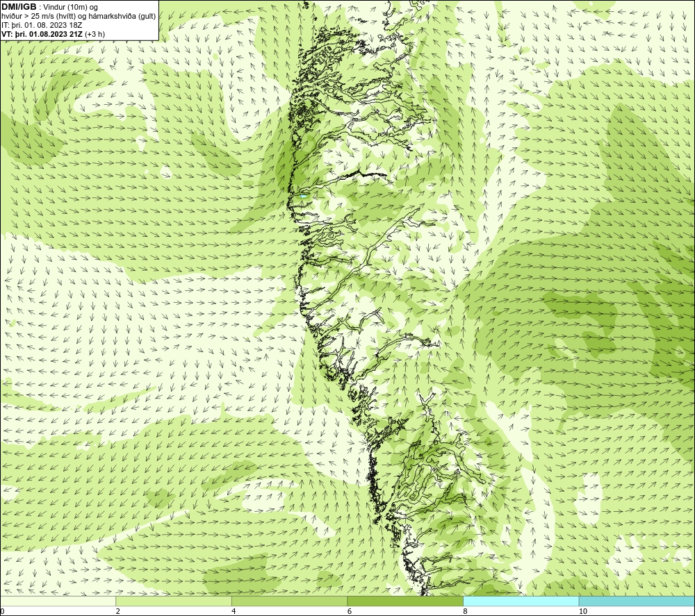Click the scale label '10'

coord(583,612)
